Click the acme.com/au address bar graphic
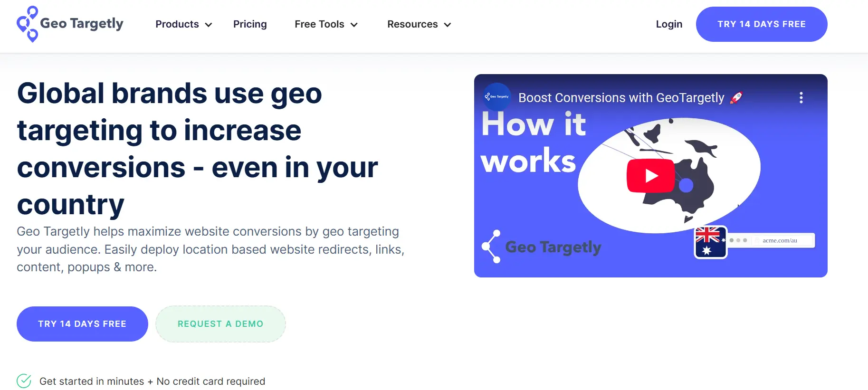This screenshot has width=868, height=390. pos(771,240)
